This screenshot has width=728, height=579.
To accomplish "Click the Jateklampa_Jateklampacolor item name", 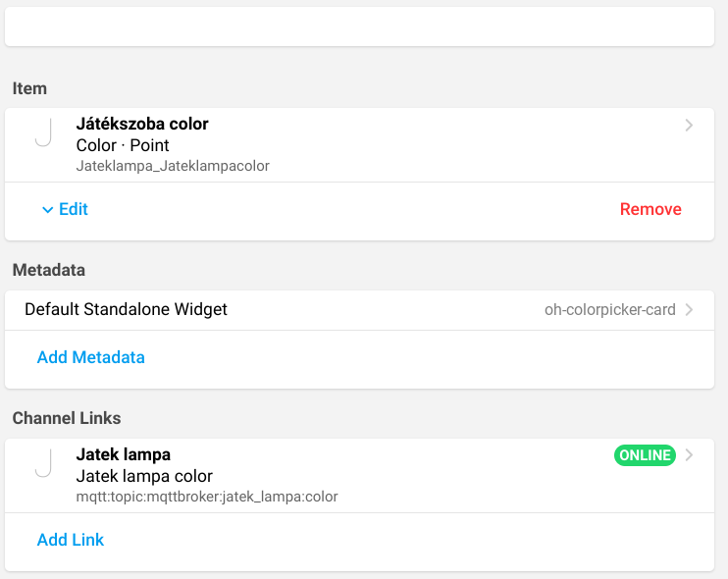I will [173, 166].
